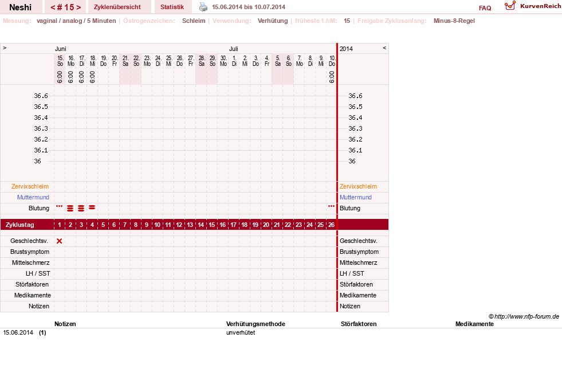Click the bleeding dots icon on cycle day 1
562x392 pixels.
click(60, 206)
